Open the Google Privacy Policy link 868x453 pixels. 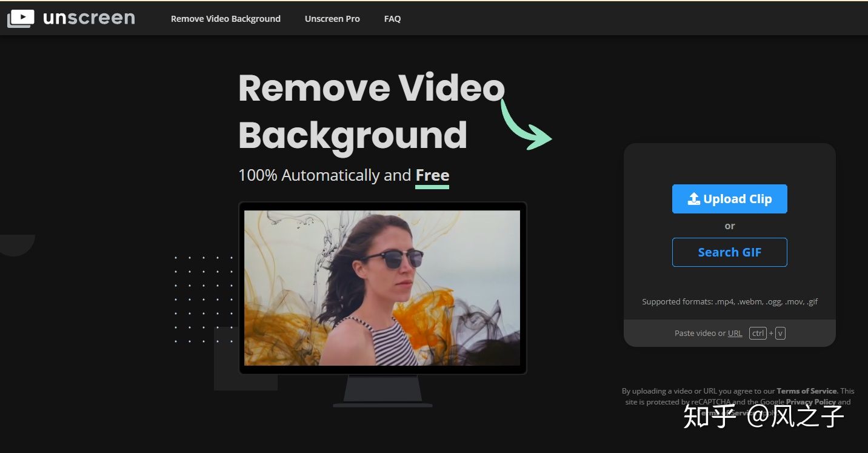click(810, 401)
